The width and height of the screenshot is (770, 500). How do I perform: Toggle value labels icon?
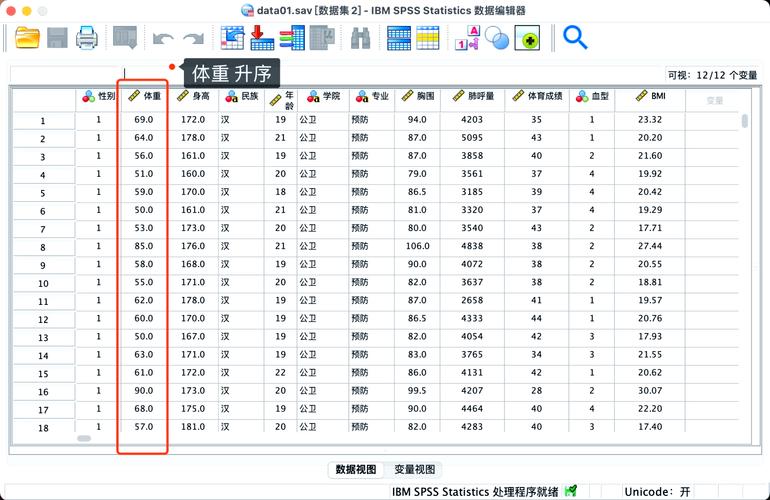tap(467, 38)
